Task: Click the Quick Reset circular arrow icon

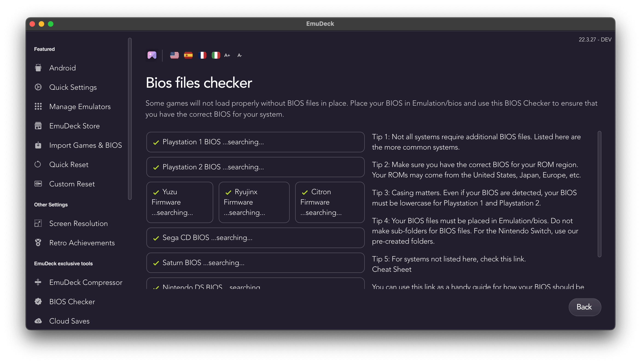Action: tap(38, 164)
